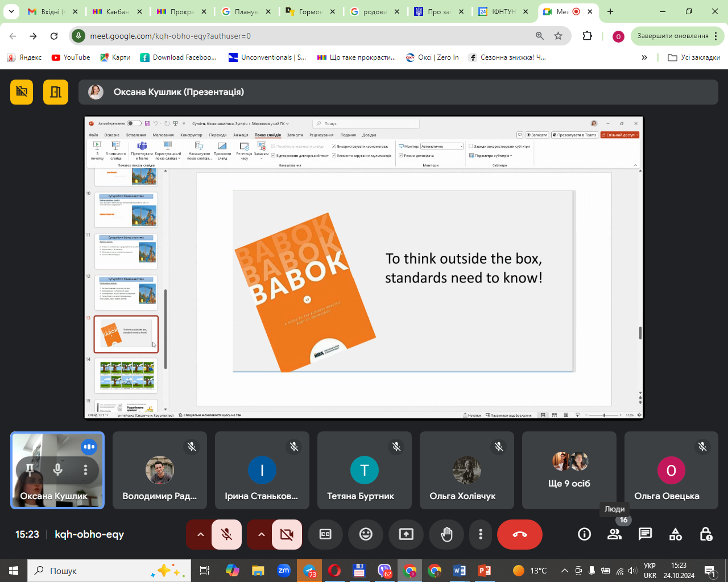The width and height of the screenshot is (728, 582).
Task: Toggle Відтворювати дикторський текст checkbox
Action: coord(300,155)
